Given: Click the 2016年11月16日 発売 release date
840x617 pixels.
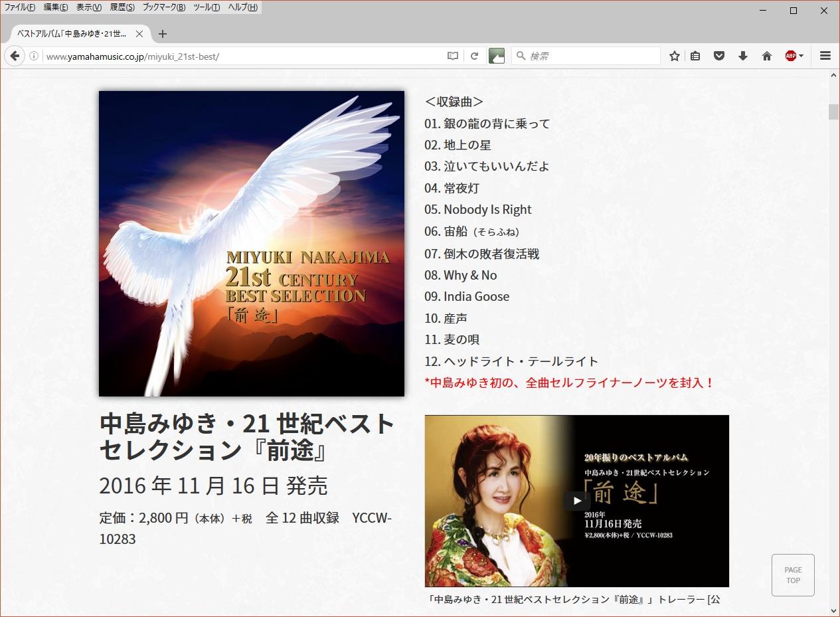Looking at the screenshot, I should tap(213, 486).
